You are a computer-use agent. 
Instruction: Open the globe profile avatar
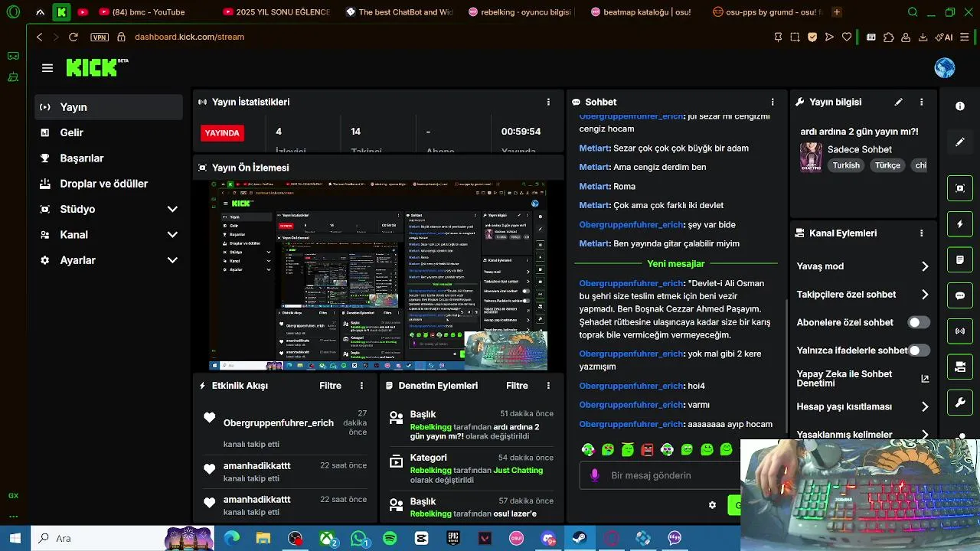coord(945,68)
